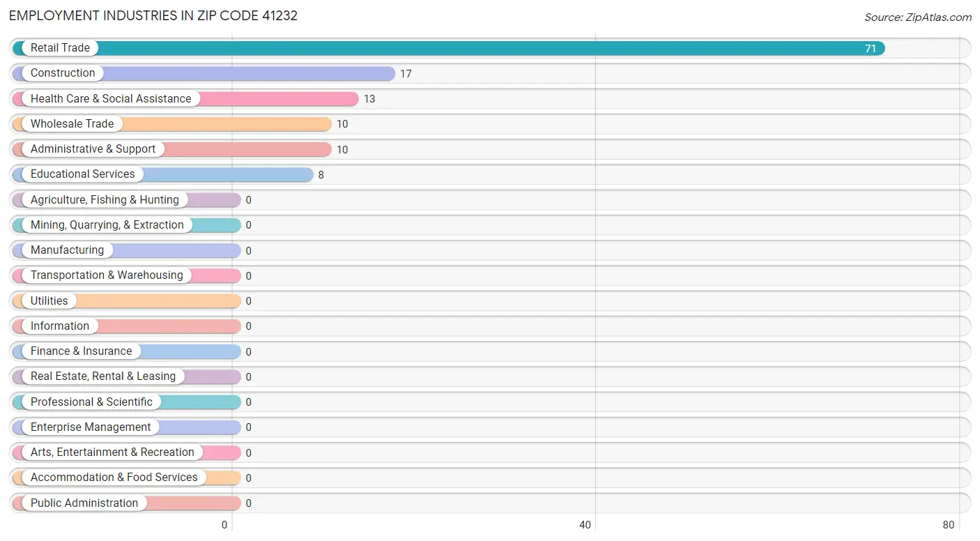
Task: Select Accommodation & Food Services label
Action: 114,478
